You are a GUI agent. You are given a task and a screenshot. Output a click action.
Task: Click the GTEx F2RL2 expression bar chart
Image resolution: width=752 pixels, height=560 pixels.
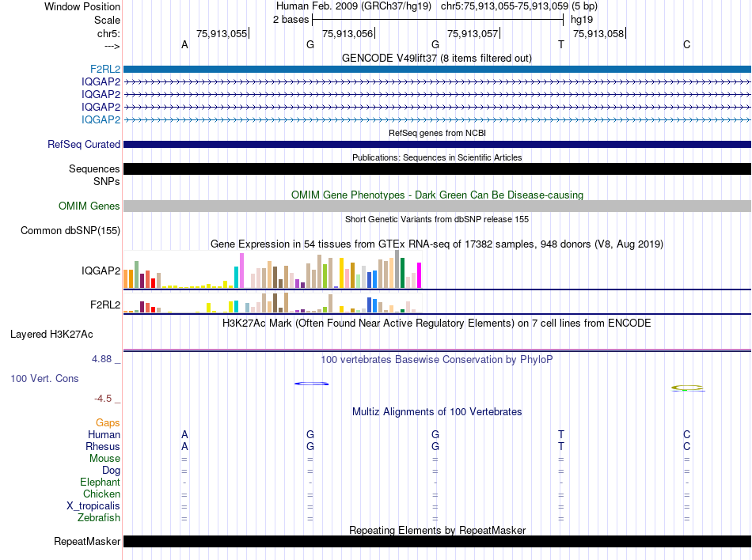click(x=272, y=302)
